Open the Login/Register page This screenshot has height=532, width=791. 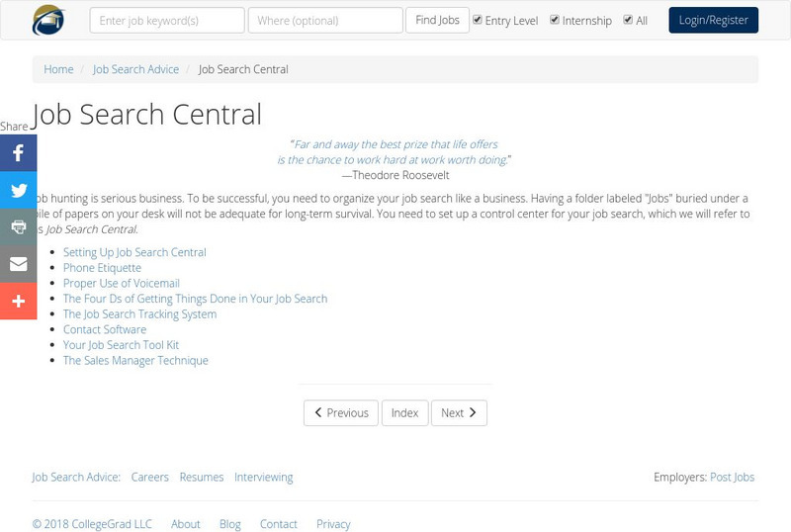(x=713, y=20)
